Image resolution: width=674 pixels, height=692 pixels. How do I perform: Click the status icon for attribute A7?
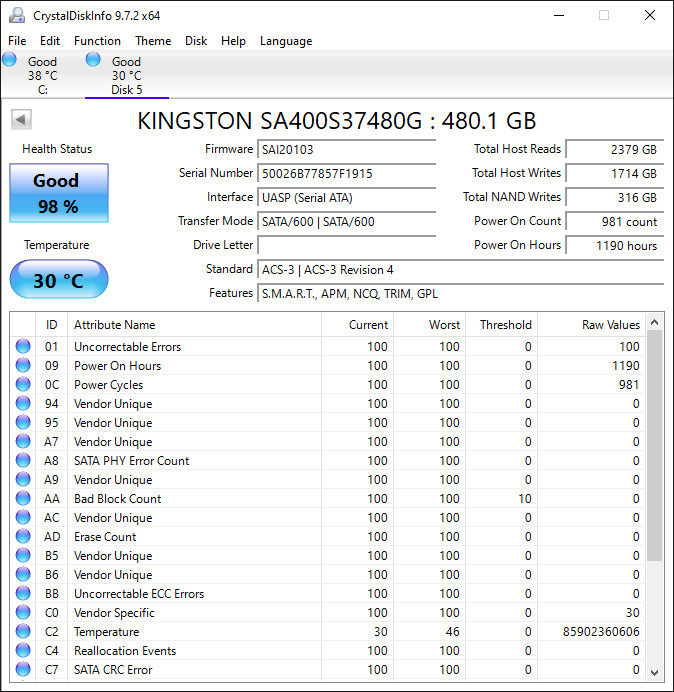click(23, 441)
